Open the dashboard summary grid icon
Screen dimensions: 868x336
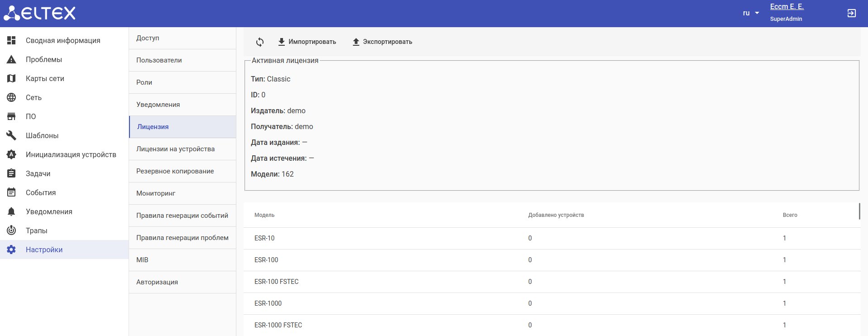[x=11, y=40]
